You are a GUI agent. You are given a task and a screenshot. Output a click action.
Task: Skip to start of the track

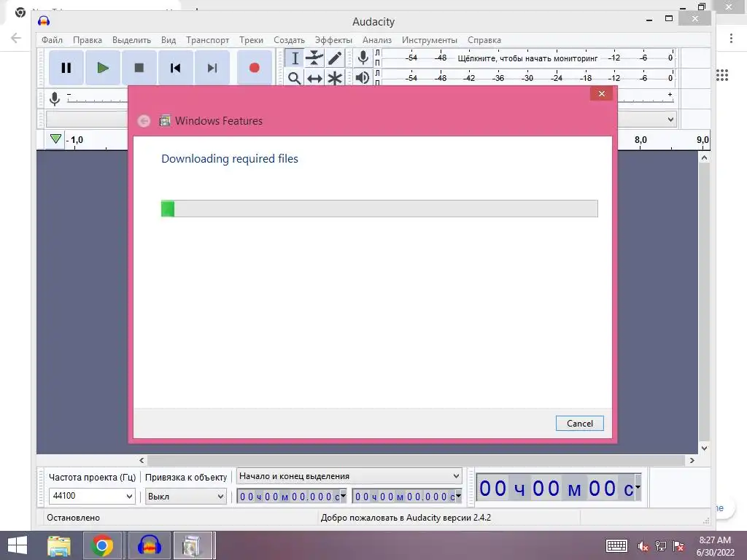pyautogui.click(x=175, y=68)
